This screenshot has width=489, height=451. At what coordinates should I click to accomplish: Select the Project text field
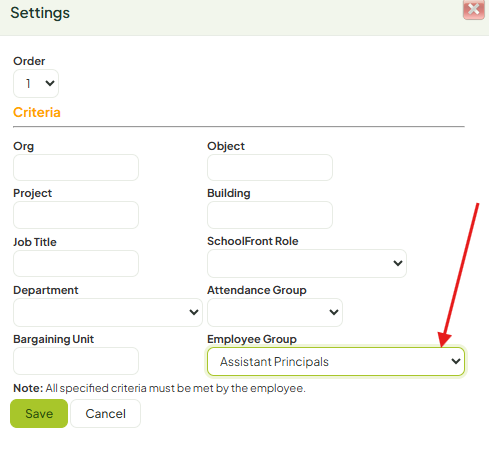pyautogui.click(x=76, y=215)
